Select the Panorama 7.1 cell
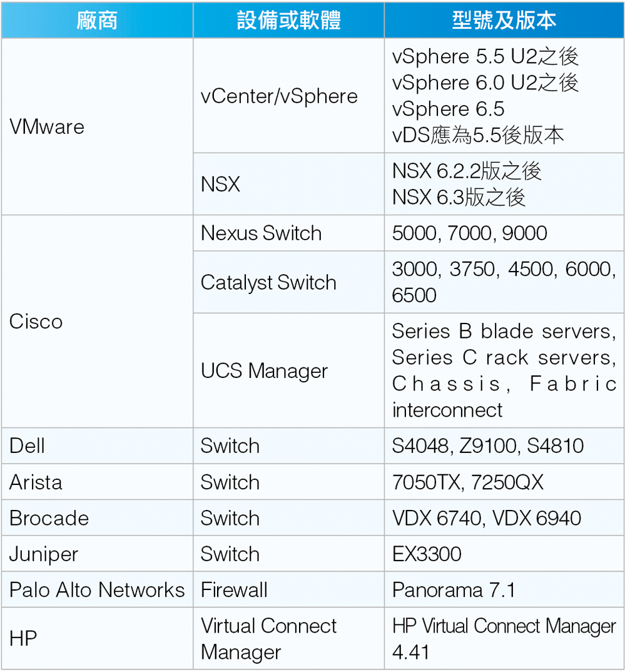Image resolution: width=625 pixels, height=672 pixels. tap(504, 589)
